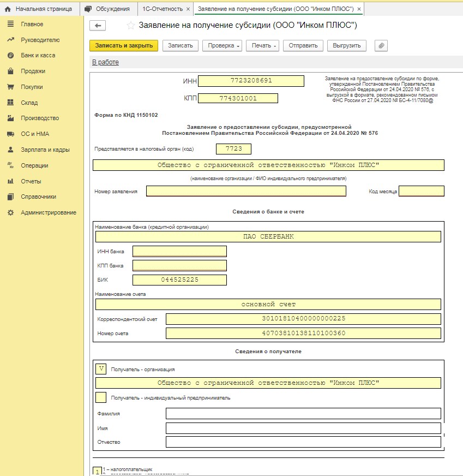Click the chat bubble icon on Обсуждения tab
Screen dimensions: 463x476
(88, 9)
